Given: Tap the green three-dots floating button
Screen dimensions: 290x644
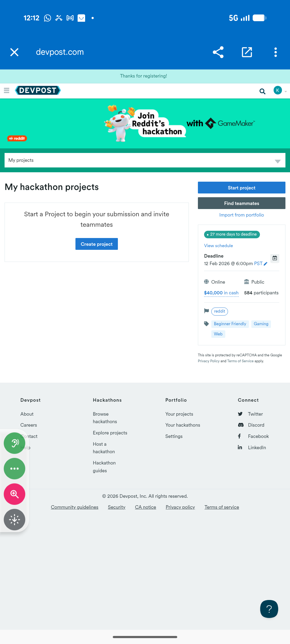Looking at the screenshot, I should click(x=15, y=469).
